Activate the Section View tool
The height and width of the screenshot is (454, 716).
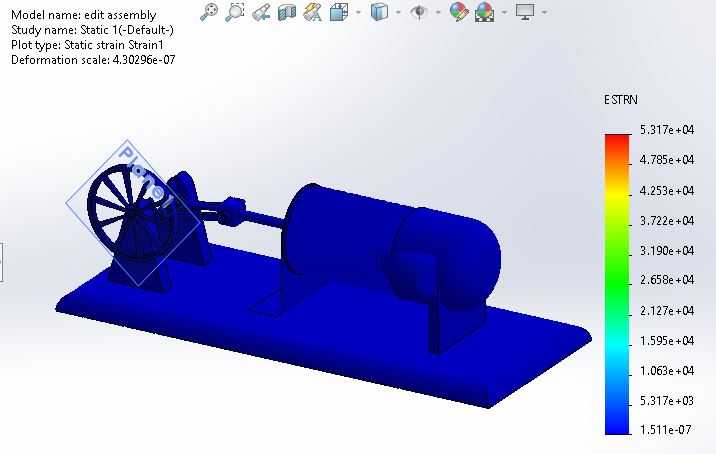click(x=287, y=12)
